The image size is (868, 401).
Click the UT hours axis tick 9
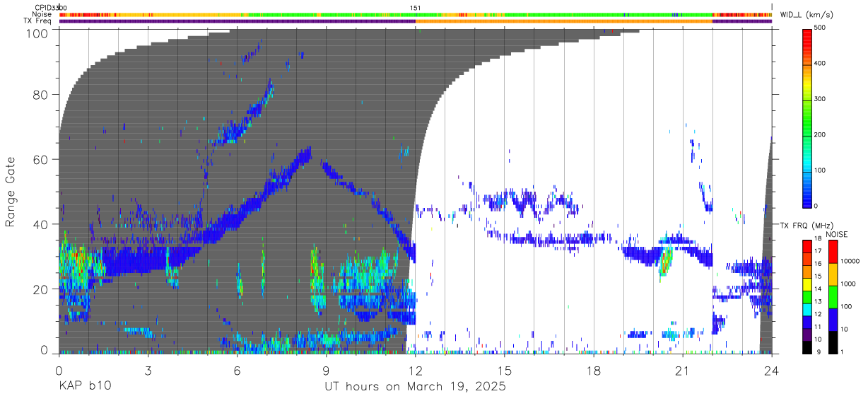tap(326, 371)
